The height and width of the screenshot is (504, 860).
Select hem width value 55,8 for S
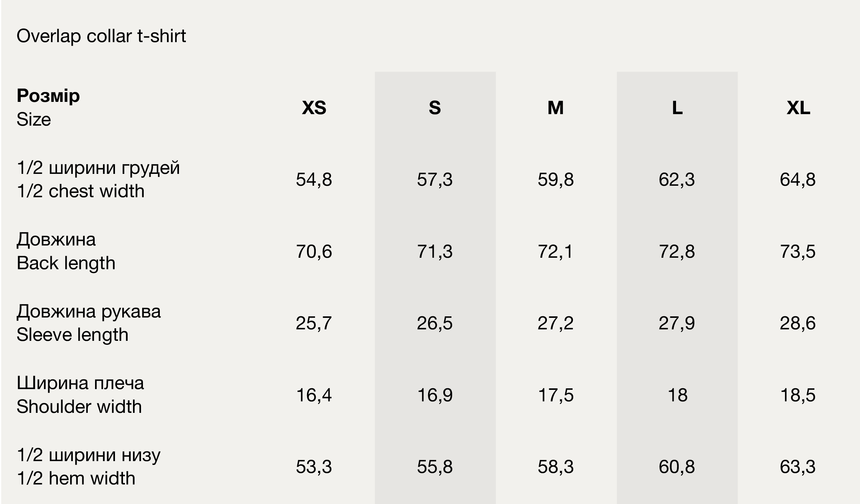pyautogui.click(x=435, y=467)
